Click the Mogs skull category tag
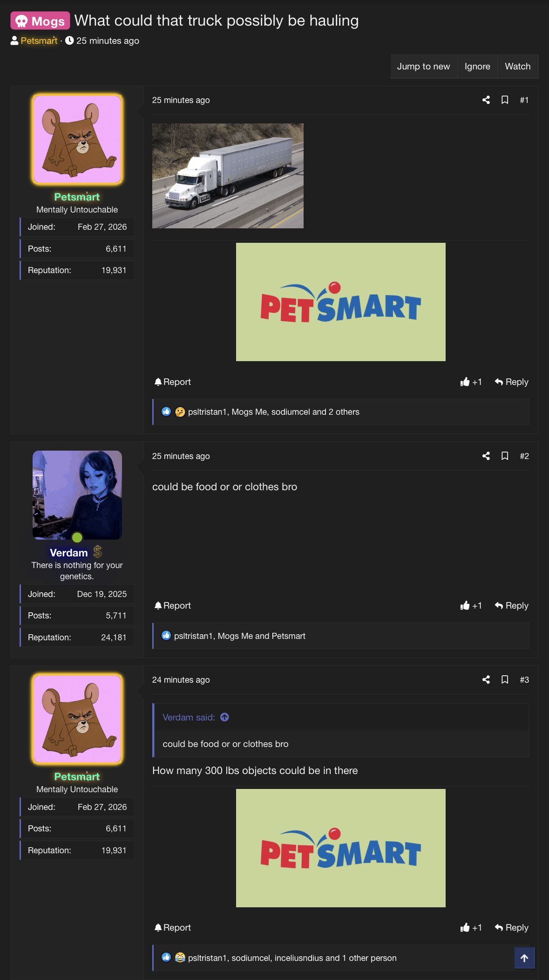The height and width of the screenshot is (980, 549). pyautogui.click(x=41, y=21)
